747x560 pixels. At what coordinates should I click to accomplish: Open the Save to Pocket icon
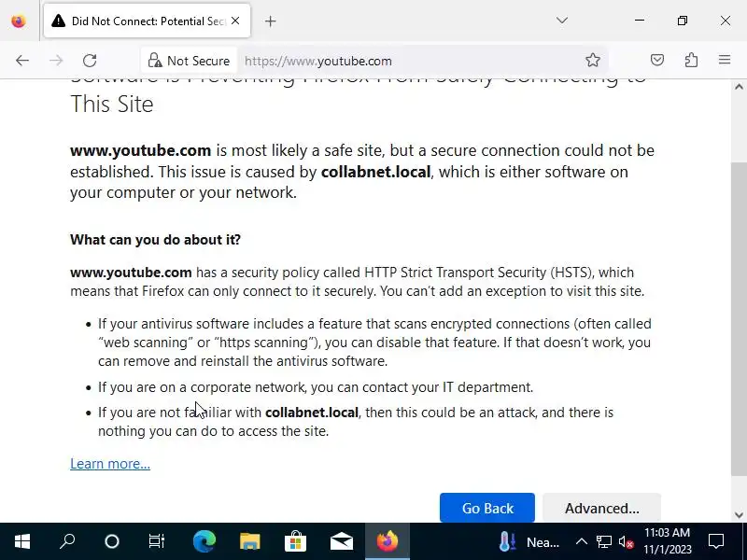click(657, 61)
